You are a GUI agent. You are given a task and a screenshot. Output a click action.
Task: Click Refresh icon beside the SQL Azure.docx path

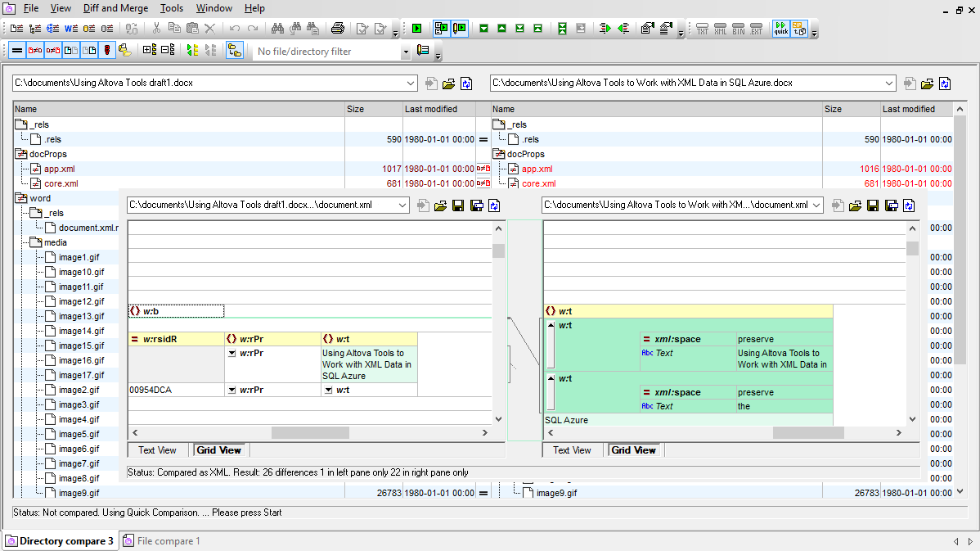(944, 84)
